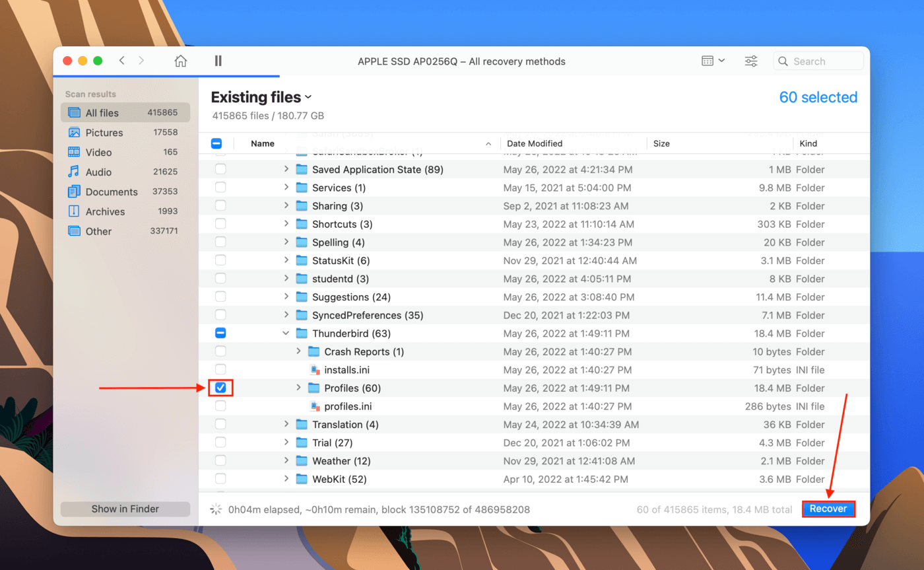Select Other category in sidebar
Viewport: 924px width, 570px height.
tap(125, 231)
